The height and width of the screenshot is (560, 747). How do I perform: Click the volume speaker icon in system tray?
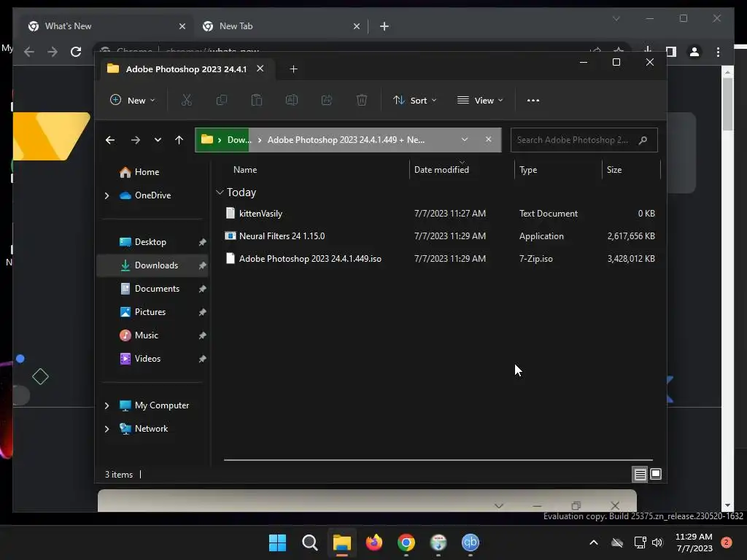point(657,542)
